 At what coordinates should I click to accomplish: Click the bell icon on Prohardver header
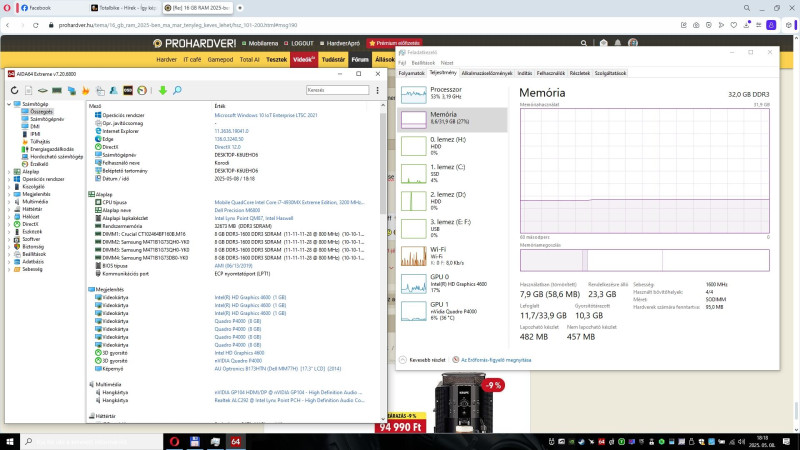coord(618,43)
